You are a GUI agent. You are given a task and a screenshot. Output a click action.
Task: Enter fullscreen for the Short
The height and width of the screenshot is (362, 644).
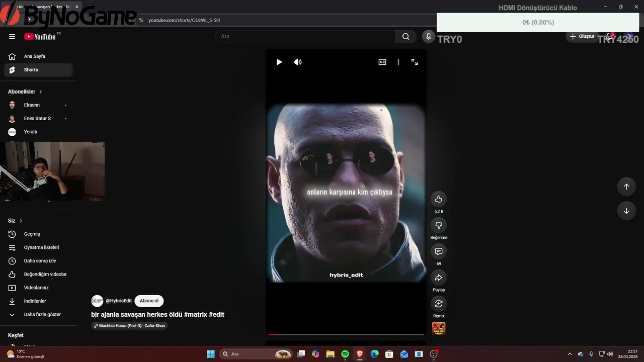pos(415,62)
